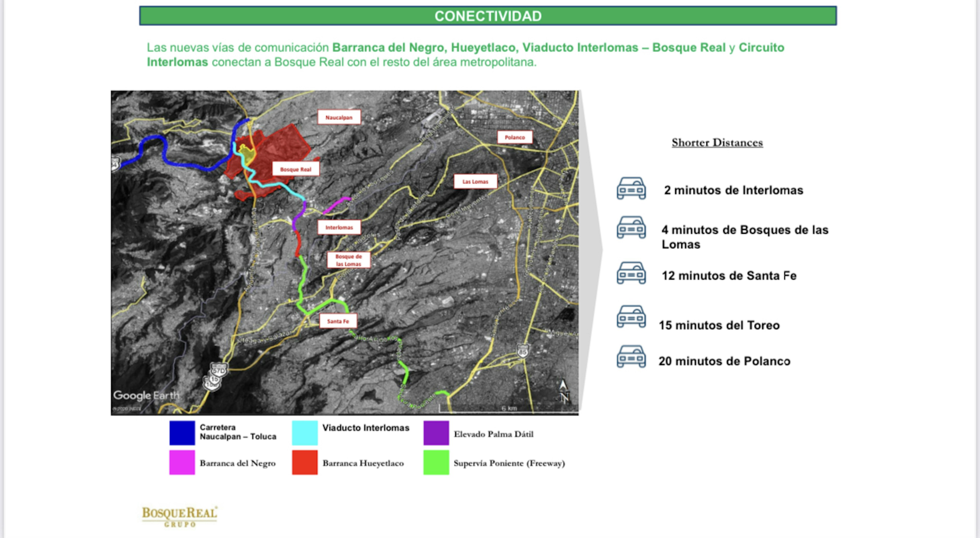Click the car icon beside Toreo time
This screenshot has height=538, width=980.
(x=631, y=316)
